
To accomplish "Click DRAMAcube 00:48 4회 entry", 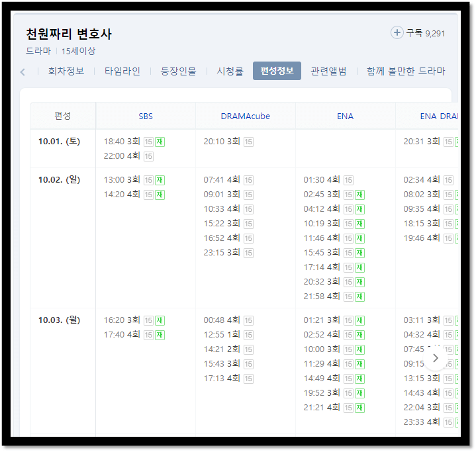I will pos(228,320).
